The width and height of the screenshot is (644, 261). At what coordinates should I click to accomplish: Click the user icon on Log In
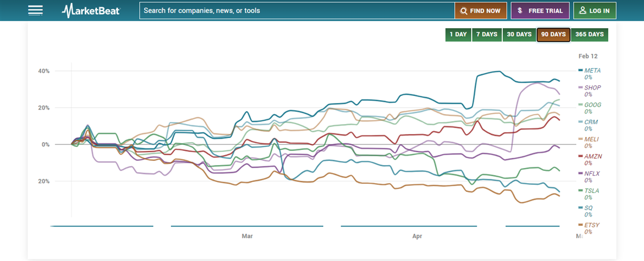point(582,11)
